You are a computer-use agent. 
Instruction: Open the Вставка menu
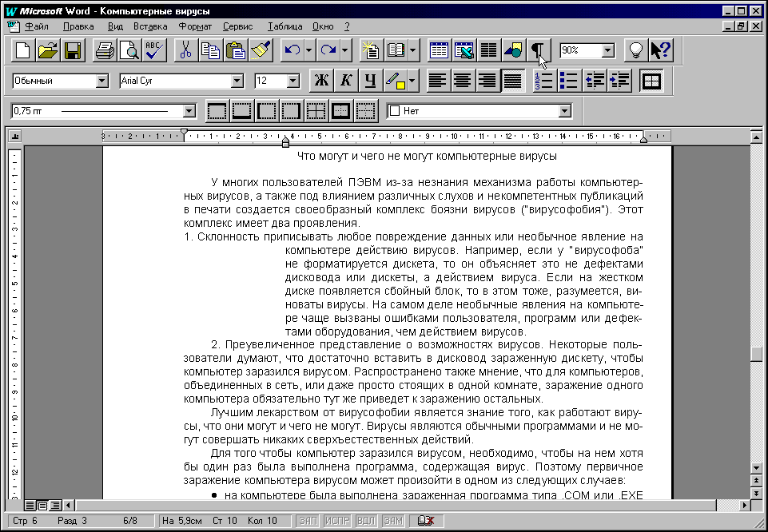[150, 26]
